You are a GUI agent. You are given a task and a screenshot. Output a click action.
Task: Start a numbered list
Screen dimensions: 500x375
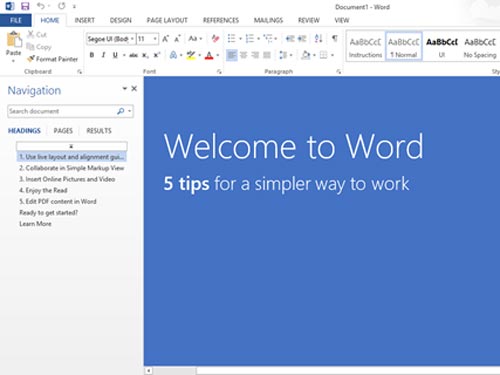[249, 39]
